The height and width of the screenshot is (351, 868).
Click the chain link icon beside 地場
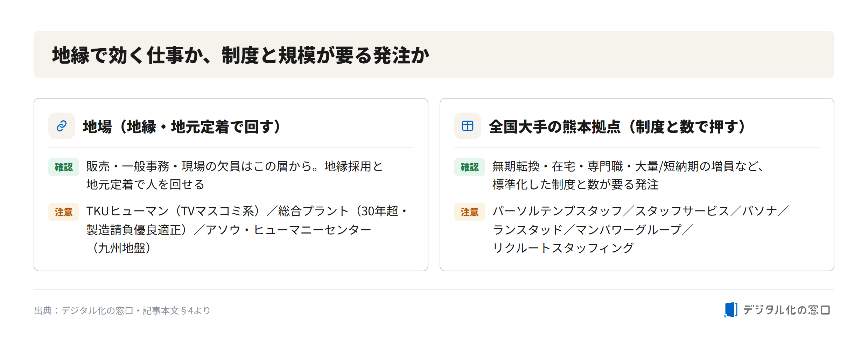62,126
